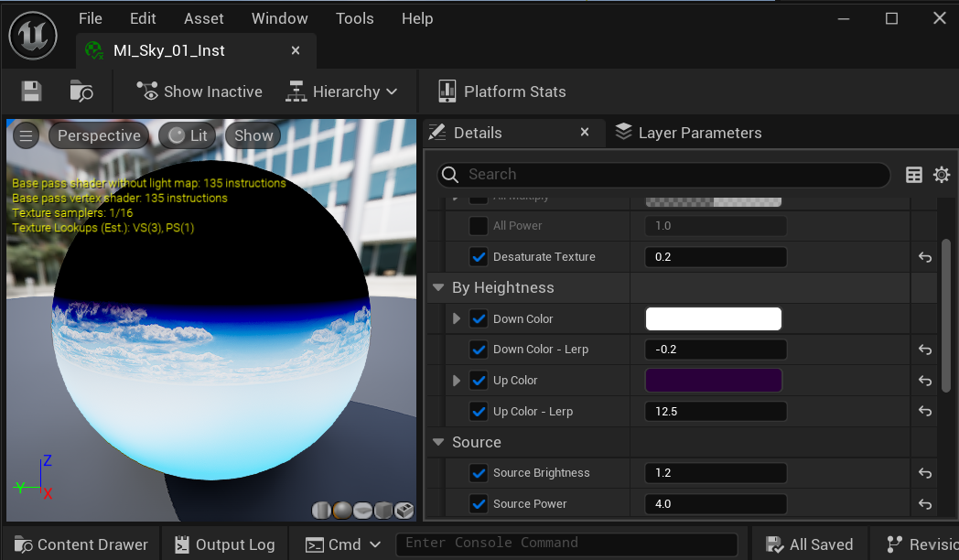
Task: Open the Up Color purple swatch
Action: pyautogui.click(x=713, y=381)
